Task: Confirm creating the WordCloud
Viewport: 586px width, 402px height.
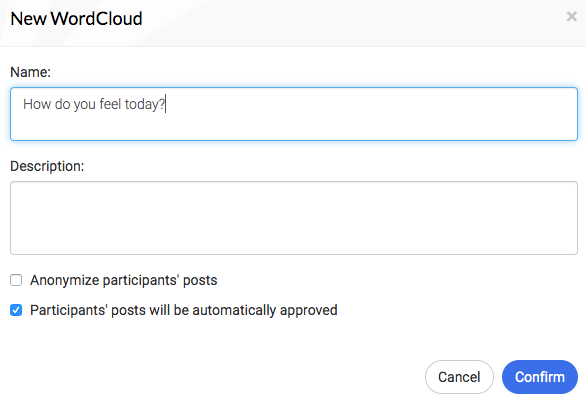Action: point(540,377)
